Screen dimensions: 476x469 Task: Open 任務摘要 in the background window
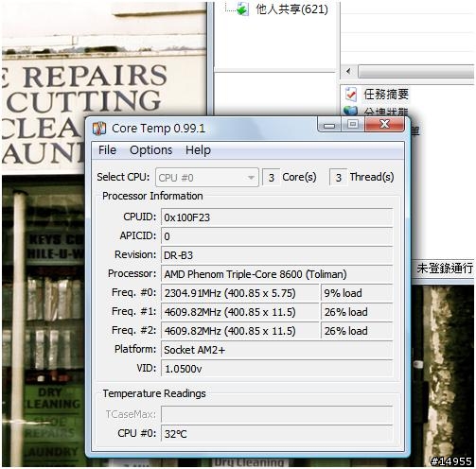(x=386, y=95)
